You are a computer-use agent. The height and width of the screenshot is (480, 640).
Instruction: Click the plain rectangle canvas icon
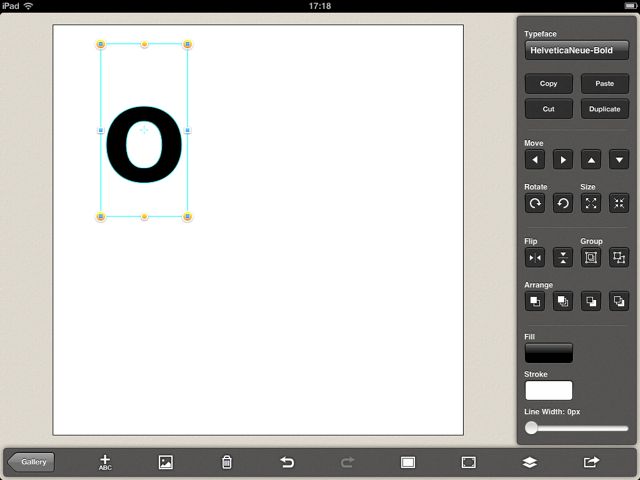tap(408, 462)
